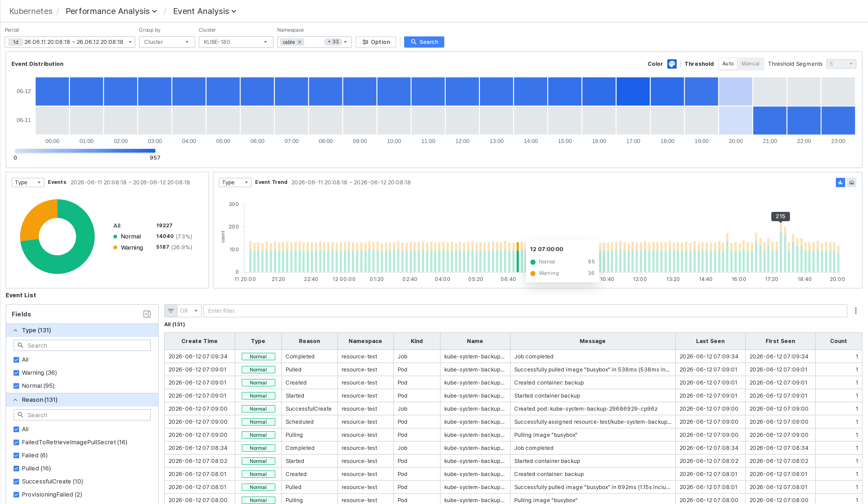
Task: Uncheck the Warning (36) type checkbox
Action: pos(16,373)
